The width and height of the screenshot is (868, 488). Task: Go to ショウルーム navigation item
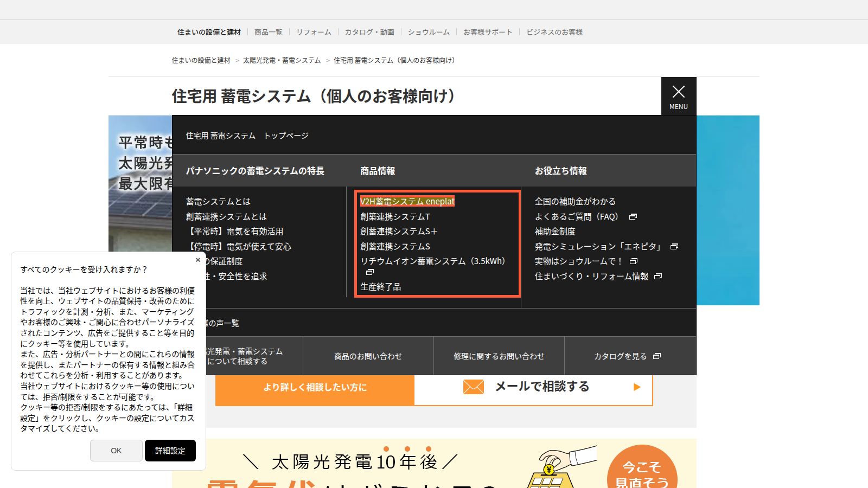pos(429,32)
